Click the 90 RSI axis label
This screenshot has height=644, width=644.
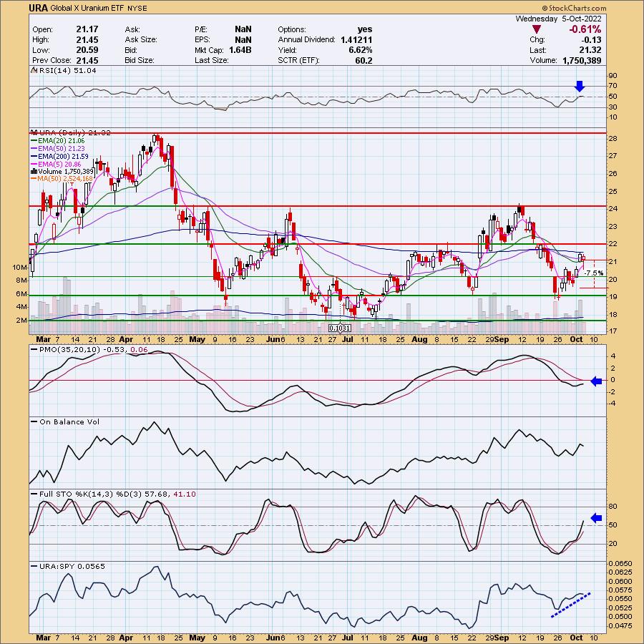(x=613, y=76)
